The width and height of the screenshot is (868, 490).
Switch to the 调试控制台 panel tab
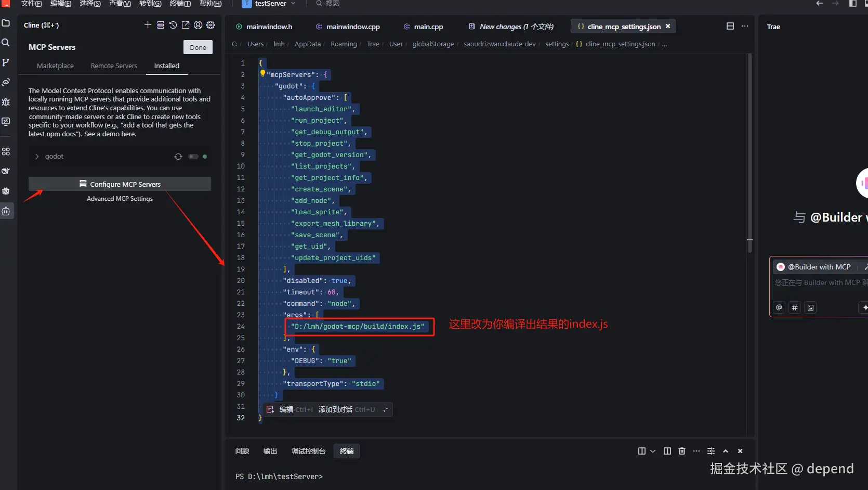(309, 451)
